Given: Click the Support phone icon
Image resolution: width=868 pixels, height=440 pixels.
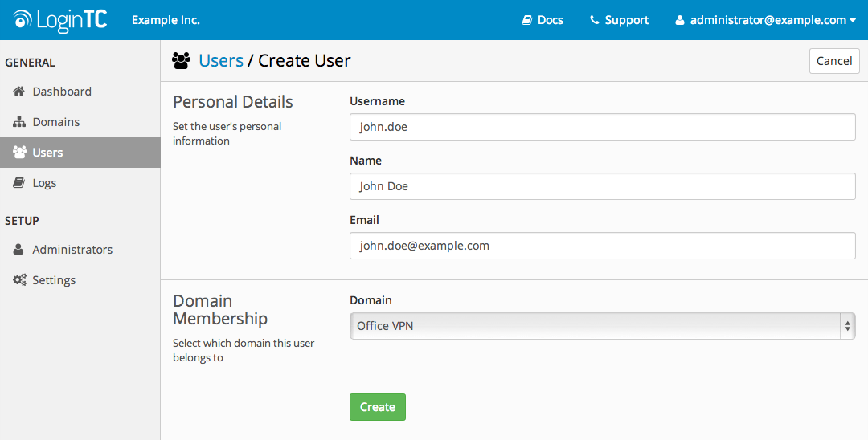Looking at the screenshot, I should 595,20.
